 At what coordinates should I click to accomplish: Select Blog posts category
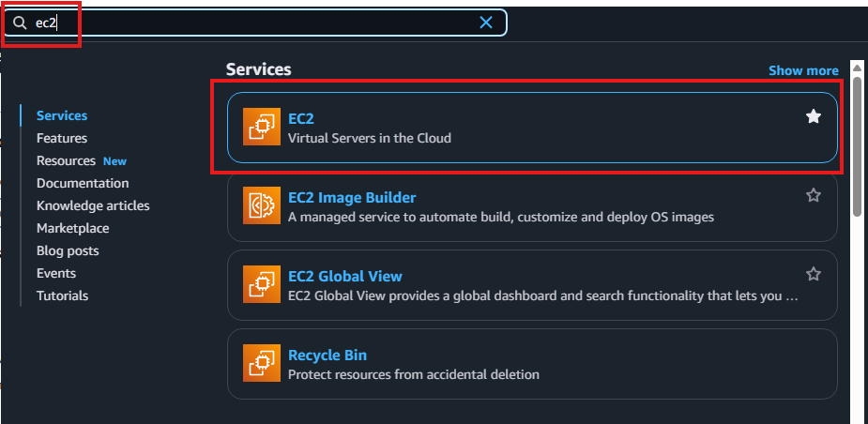tap(68, 250)
